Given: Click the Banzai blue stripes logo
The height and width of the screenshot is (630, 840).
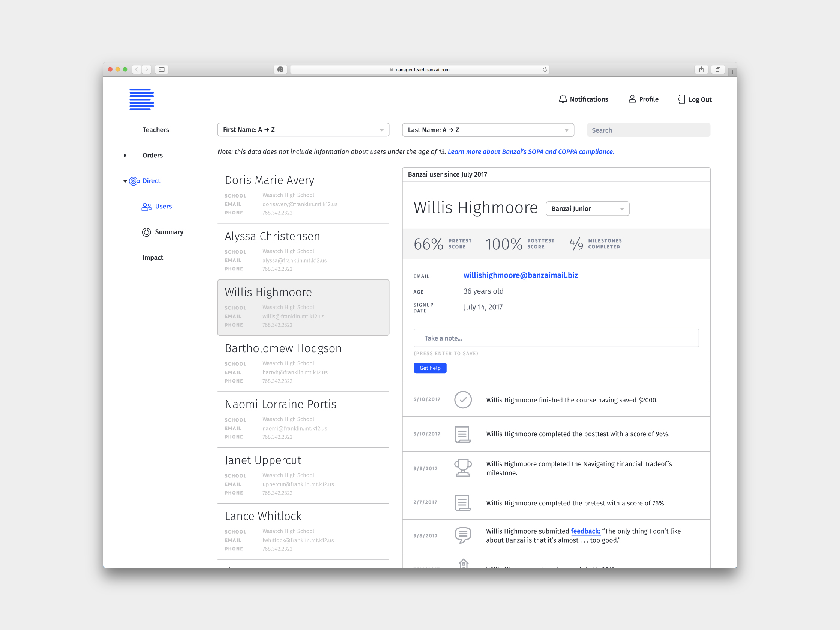Looking at the screenshot, I should (x=142, y=99).
